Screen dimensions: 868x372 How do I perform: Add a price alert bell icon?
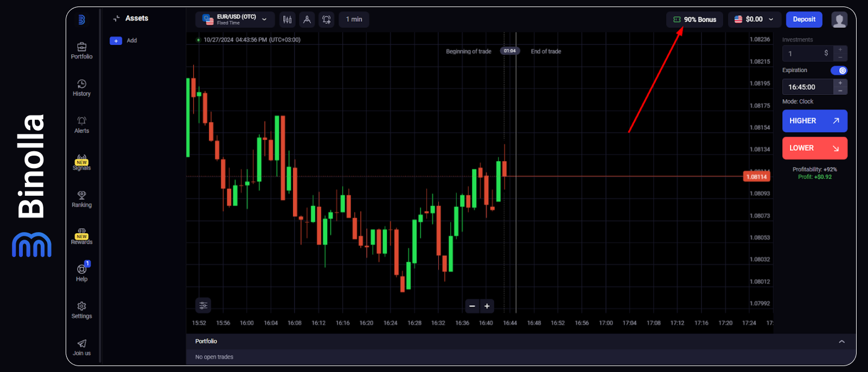coord(326,20)
